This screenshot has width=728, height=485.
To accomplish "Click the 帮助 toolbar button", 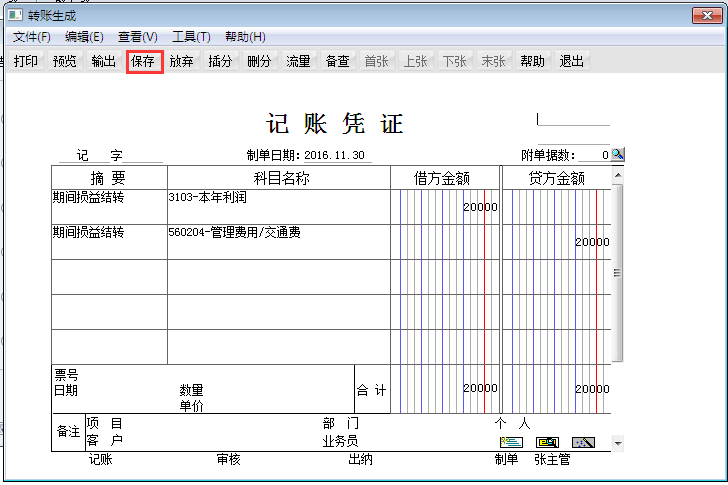I will coord(533,61).
